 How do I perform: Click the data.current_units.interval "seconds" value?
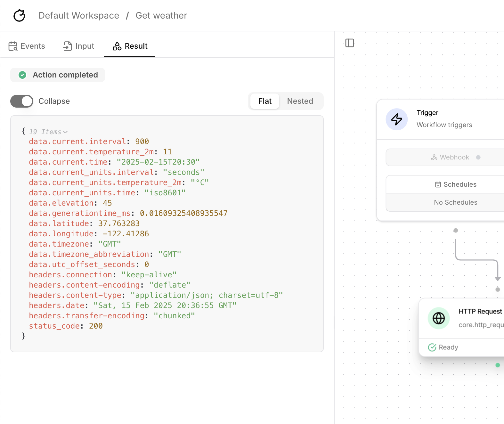tap(183, 172)
